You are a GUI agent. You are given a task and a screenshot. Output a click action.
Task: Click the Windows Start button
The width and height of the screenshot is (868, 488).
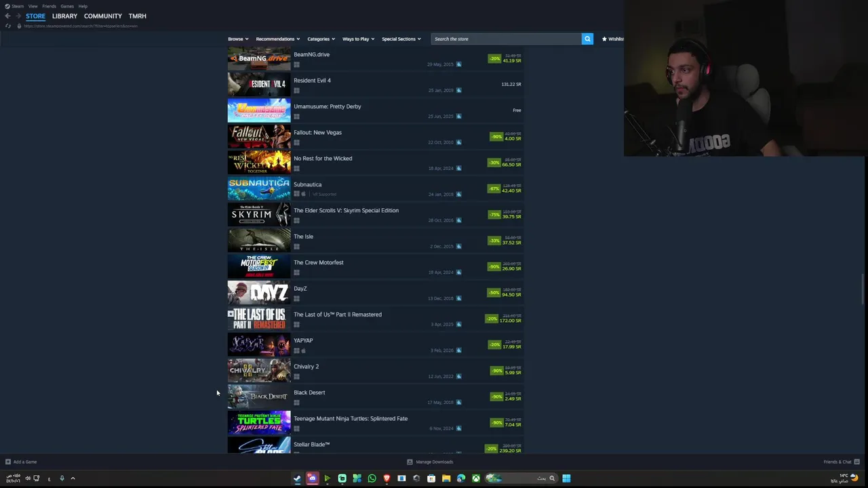566,479
